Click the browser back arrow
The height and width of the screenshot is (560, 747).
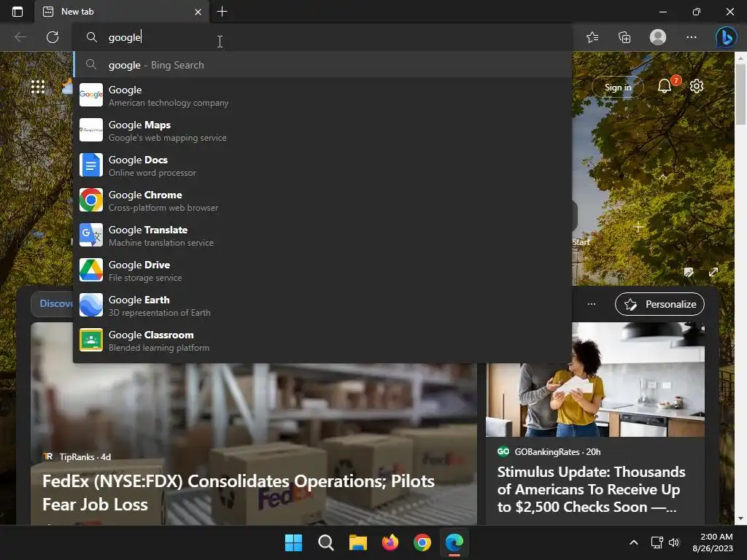(x=20, y=37)
